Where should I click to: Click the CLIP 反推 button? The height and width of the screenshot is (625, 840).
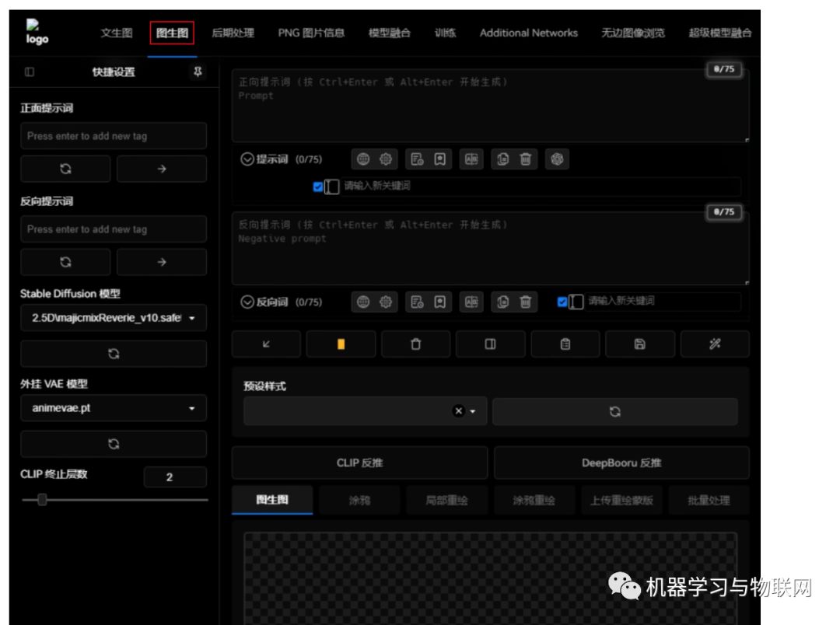359,463
